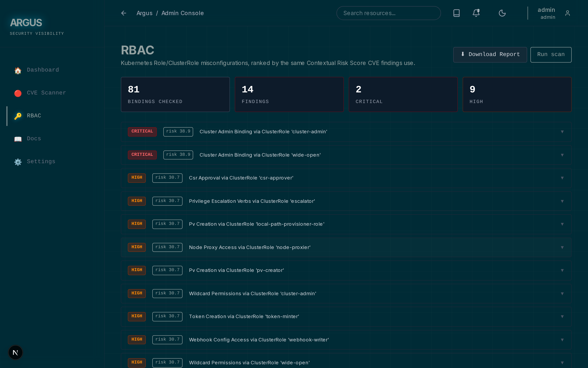588x368 pixels.
Task: Expand the 'cluster-admin' Cluster Admin Binding finding
Action: coord(346,132)
